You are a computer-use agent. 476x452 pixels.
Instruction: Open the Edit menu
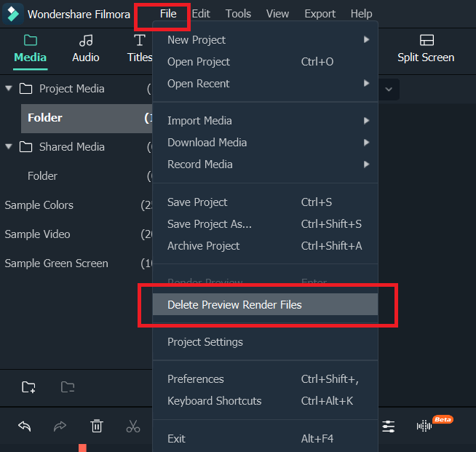tap(201, 14)
